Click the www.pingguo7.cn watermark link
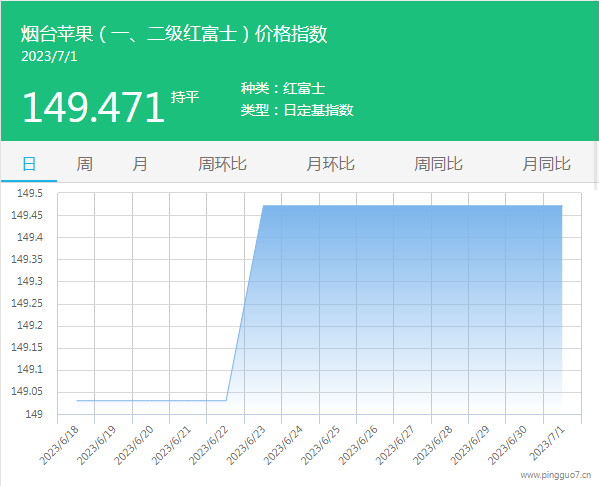This screenshot has width=599, height=486. (556, 475)
